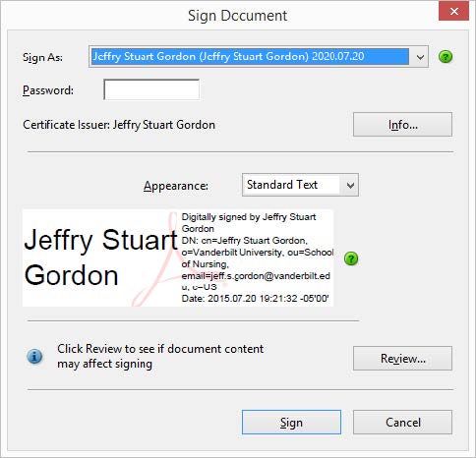
Task: Open the Sign As dropdown arrow
Action: (x=420, y=57)
